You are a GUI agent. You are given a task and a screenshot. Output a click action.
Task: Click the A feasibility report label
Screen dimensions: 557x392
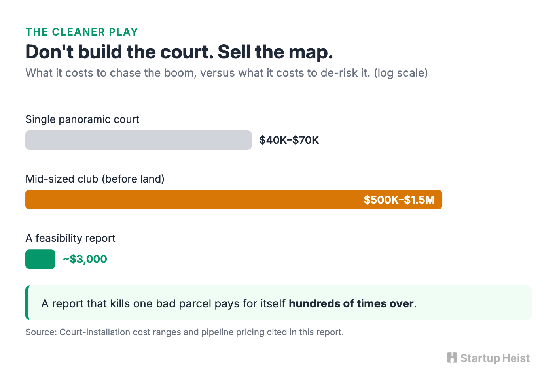click(x=70, y=238)
